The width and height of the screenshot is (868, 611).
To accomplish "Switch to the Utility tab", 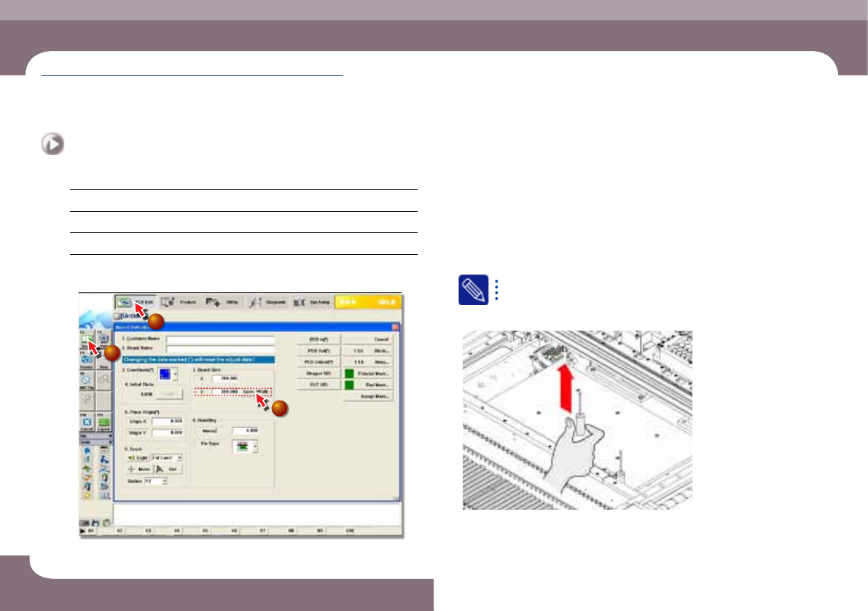I will (x=222, y=302).
